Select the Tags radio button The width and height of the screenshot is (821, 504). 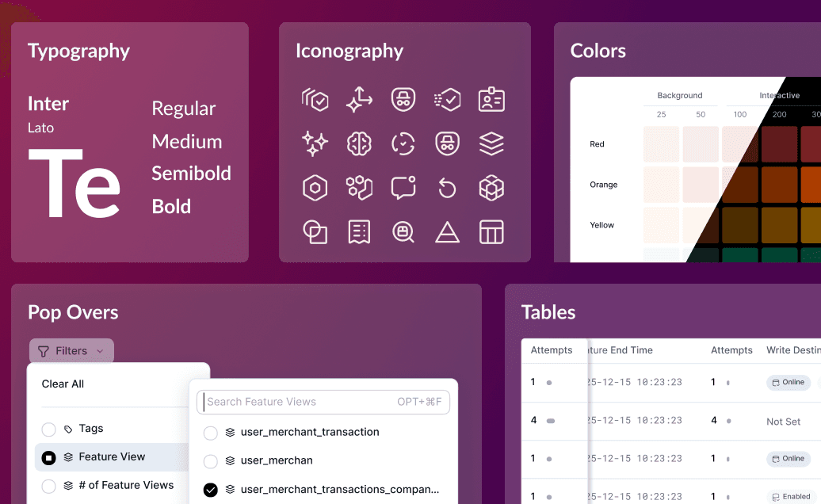[48, 430]
